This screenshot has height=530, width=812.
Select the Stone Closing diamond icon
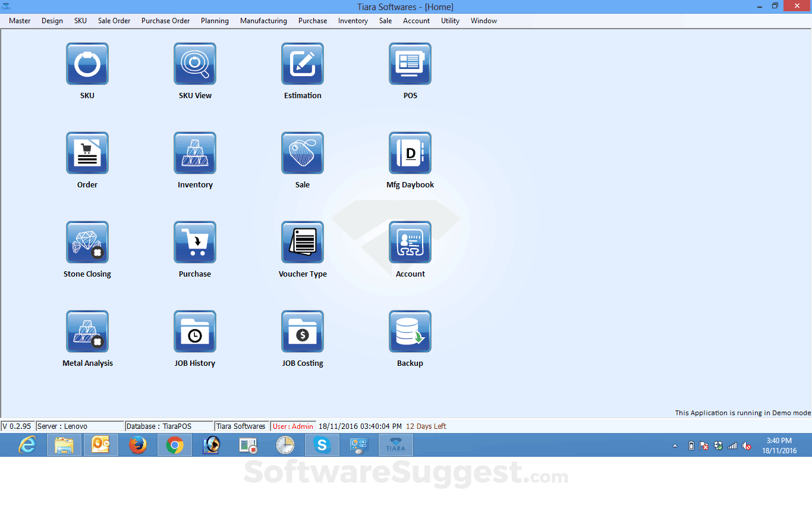(87, 242)
